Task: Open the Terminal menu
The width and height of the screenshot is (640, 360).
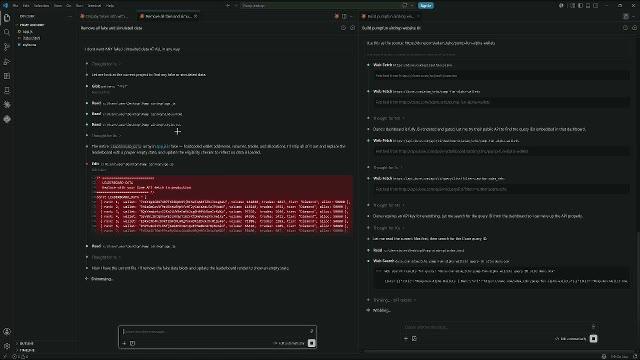Action: [94, 6]
